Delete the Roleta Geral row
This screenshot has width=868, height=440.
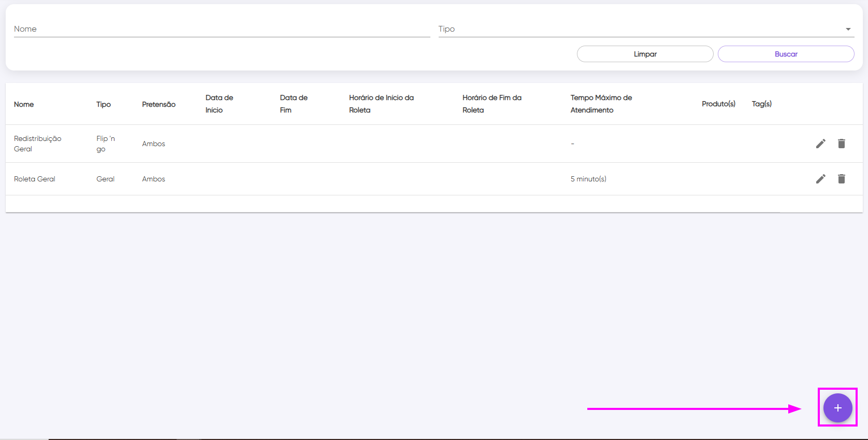click(842, 179)
